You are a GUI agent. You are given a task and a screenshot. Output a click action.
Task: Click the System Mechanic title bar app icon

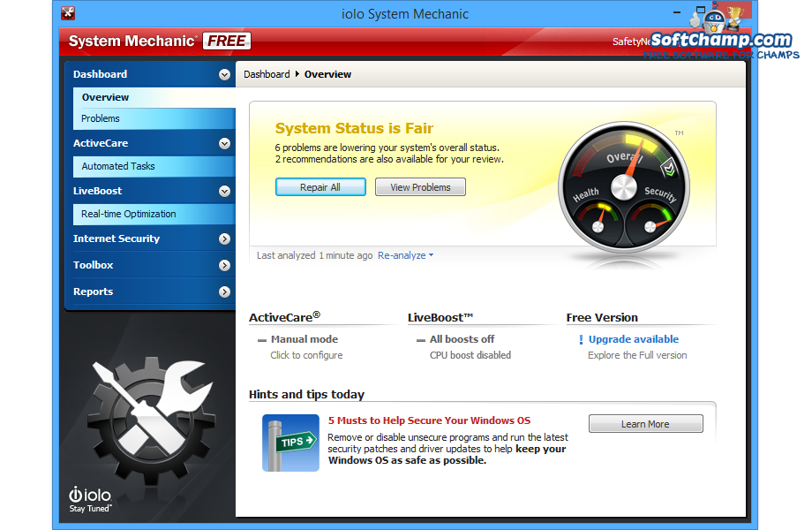[x=68, y=13]
